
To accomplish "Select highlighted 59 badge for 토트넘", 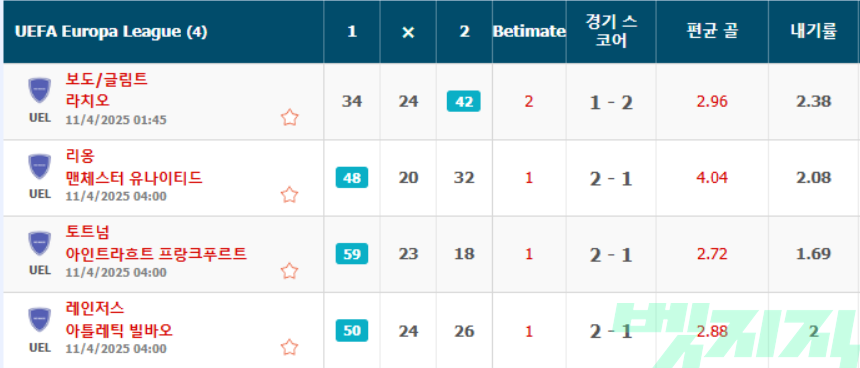I will pyautogui.click(x=352, y=254).
